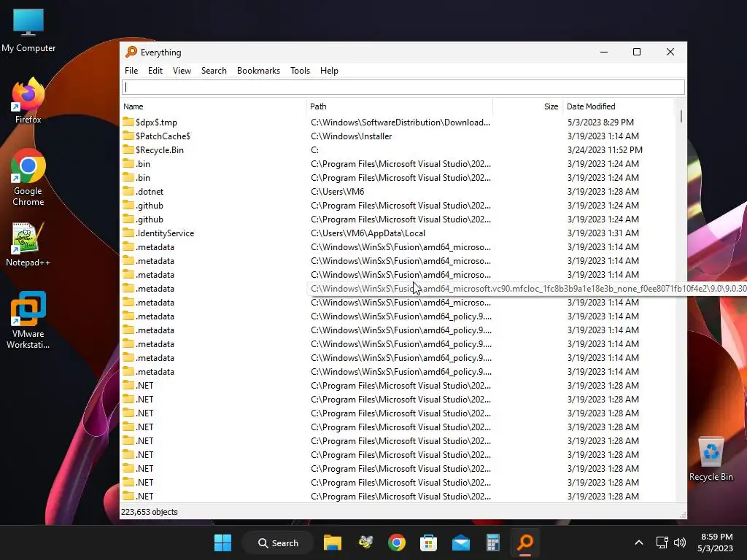Select the $Recycle.Bin entry name
This screenshot has height=560, width=747.
click(160, 150)
